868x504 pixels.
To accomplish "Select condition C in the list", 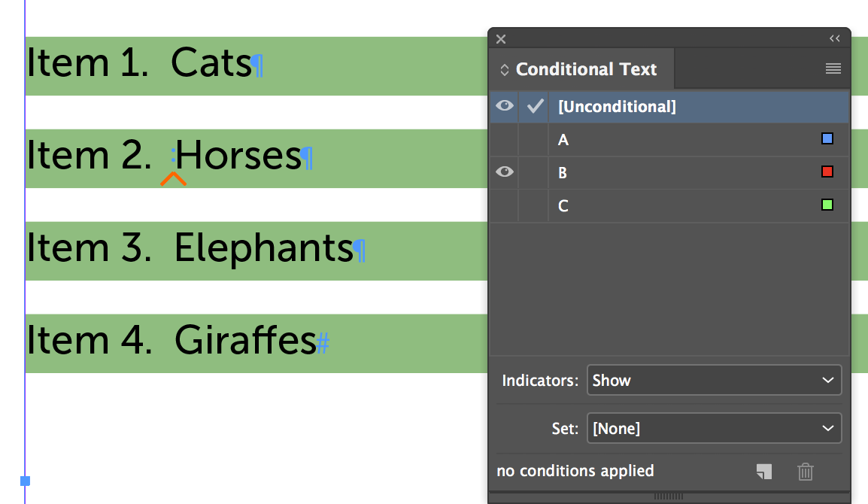I will (669, 206).
